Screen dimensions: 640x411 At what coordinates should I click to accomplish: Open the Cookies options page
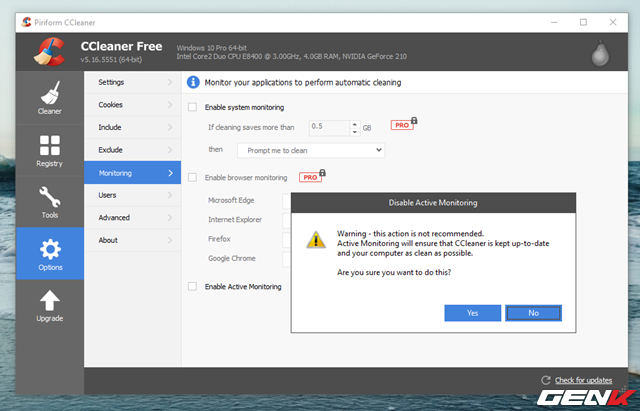click(x=133, y=105)
